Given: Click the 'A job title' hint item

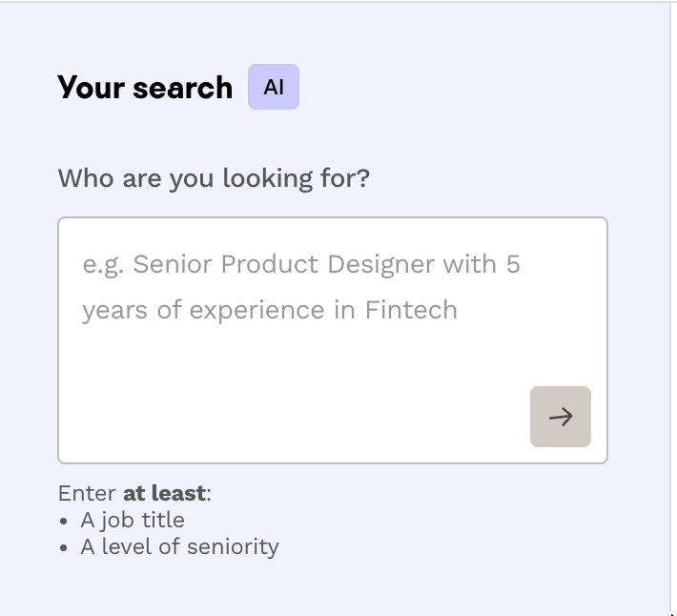Looking at the screenshot, I should [x=133, y=520].
